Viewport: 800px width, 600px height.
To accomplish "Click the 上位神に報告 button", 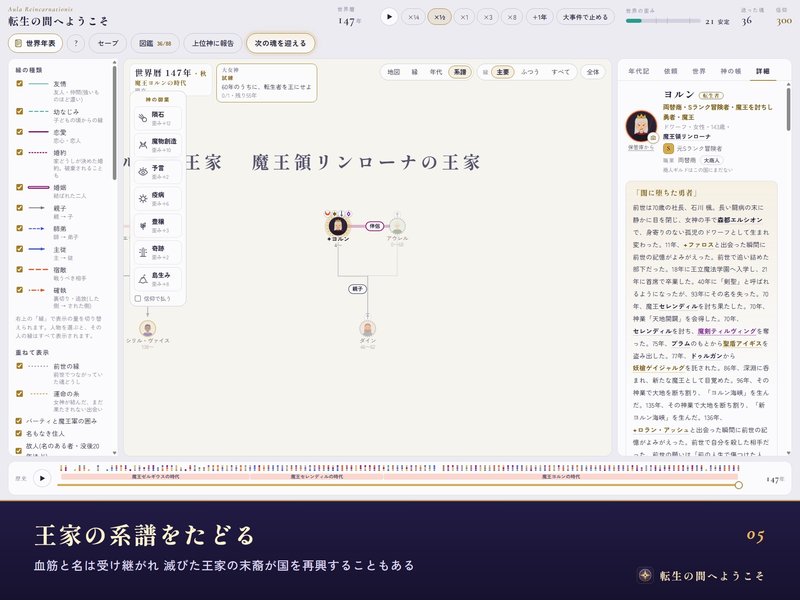I will click(213, 43).
